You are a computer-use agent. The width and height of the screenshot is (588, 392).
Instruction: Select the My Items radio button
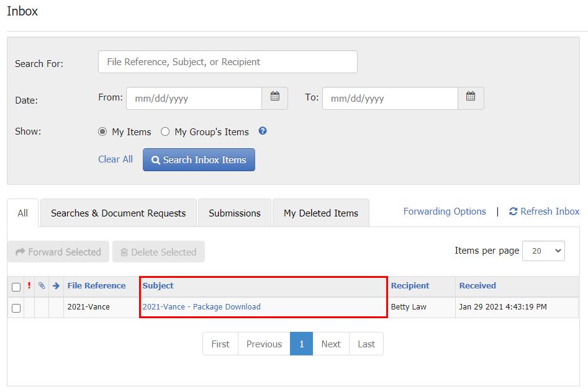coord(102,131)
